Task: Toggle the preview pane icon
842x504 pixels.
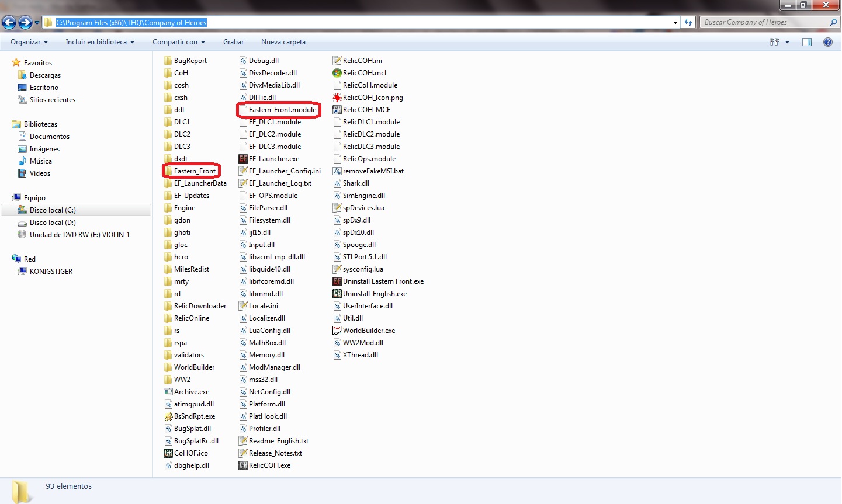Action: [x=807, y=42]
